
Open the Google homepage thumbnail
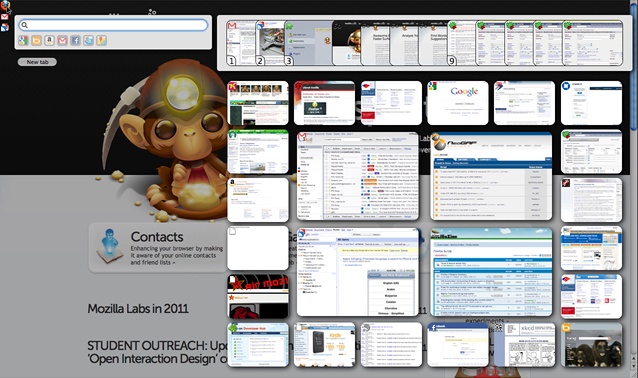pos(458,103)
